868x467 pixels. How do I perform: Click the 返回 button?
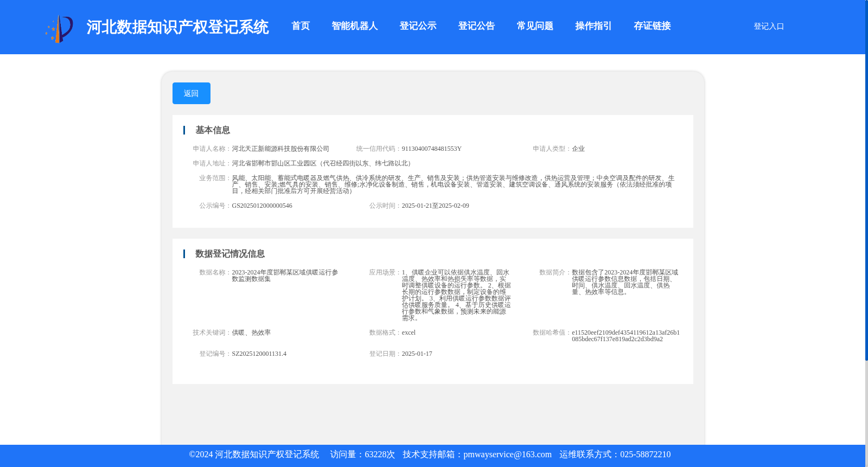pos(192,93)
